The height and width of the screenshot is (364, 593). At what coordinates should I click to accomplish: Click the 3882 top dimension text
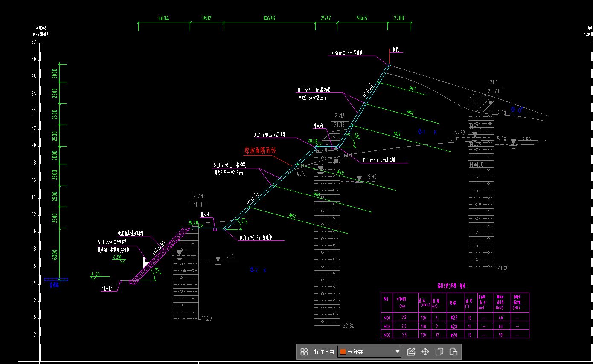tap(206, 18)
